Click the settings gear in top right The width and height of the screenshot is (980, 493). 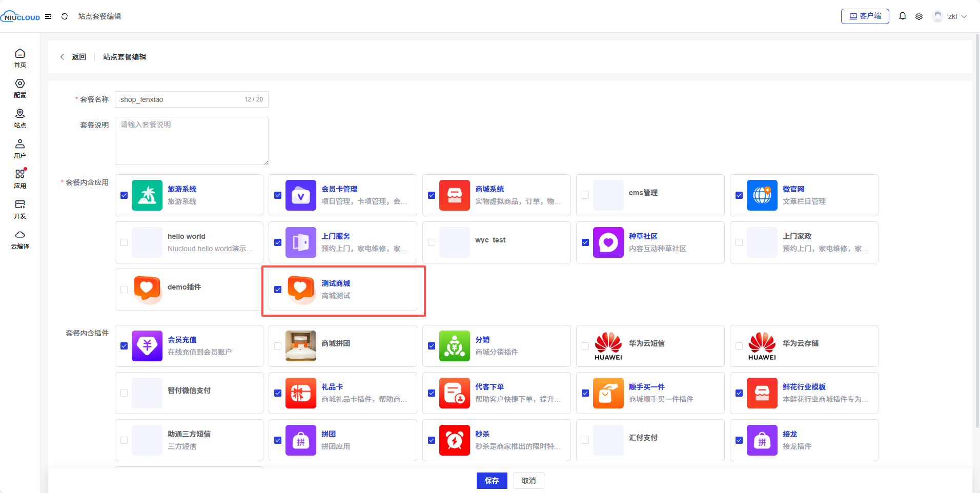[x=918, y=16]
